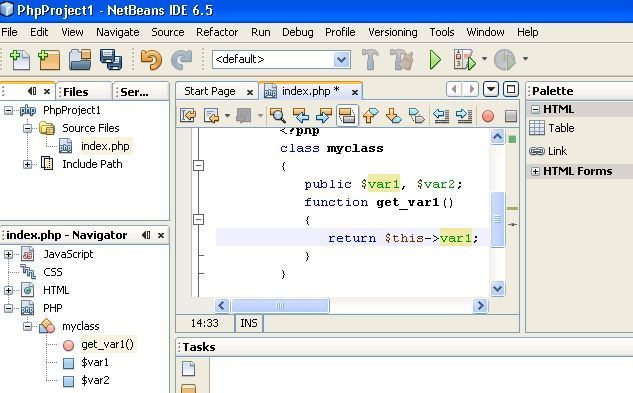Expand the JavaScript node in Navigator
The image size is (633, 393).
pos(8,254)
